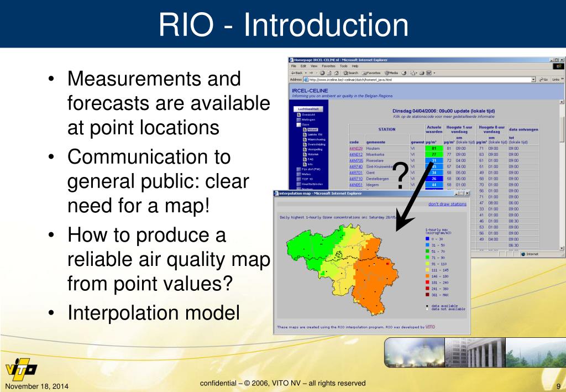Open the Back history dropdown arrow
566x392 pixels.
(x=306, y=73)
